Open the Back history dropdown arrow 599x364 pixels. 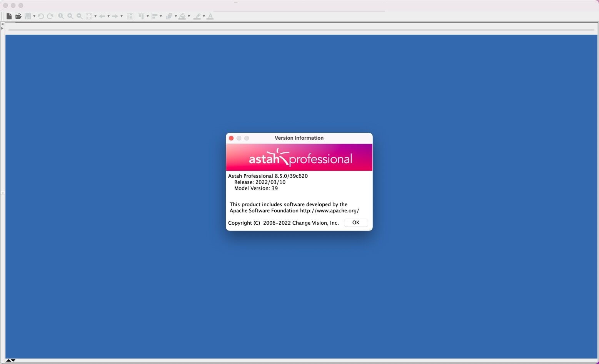point(108,16)
